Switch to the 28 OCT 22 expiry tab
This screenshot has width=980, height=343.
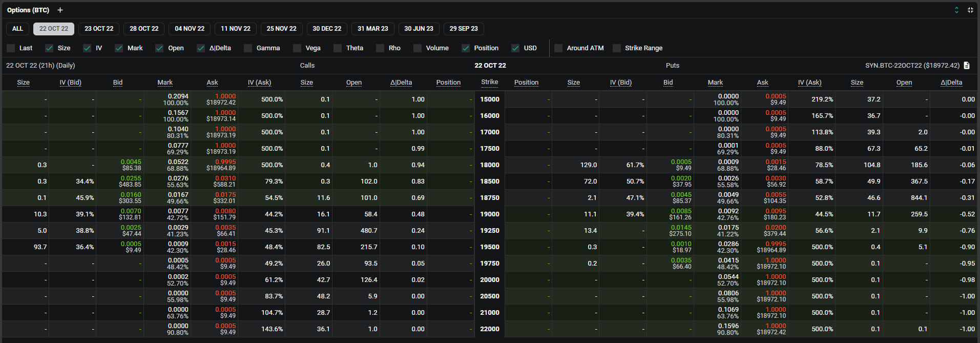point(144,29)
